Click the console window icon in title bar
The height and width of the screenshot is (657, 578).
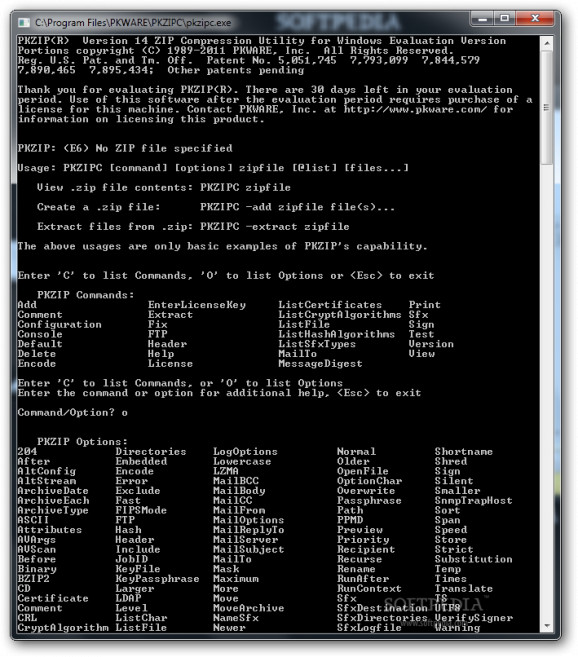(24, 22)
